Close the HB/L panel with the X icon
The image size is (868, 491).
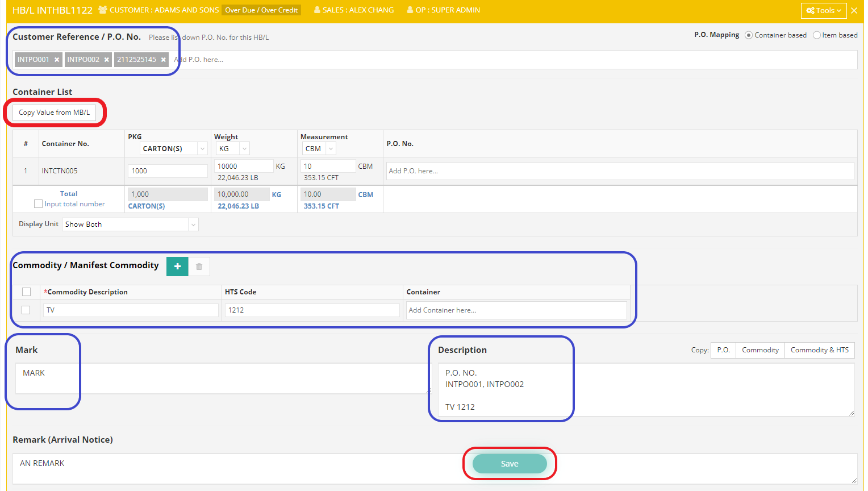(854, 10)
